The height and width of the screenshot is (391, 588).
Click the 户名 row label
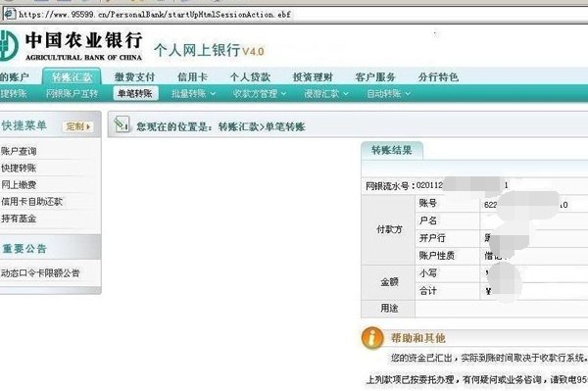(428, 220)
